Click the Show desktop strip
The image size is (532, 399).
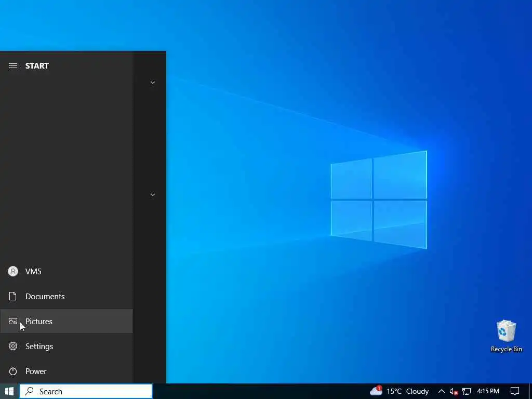tap(530, 391)
